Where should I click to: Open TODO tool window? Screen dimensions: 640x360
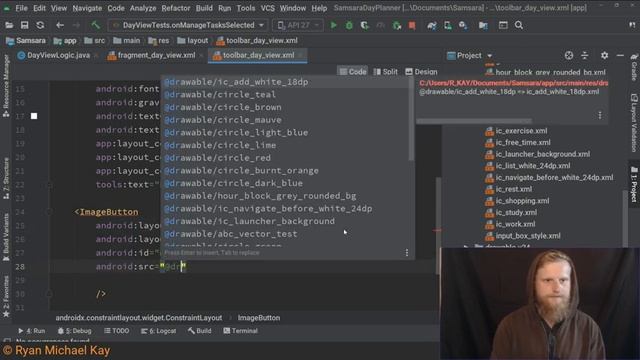point(116,331)
